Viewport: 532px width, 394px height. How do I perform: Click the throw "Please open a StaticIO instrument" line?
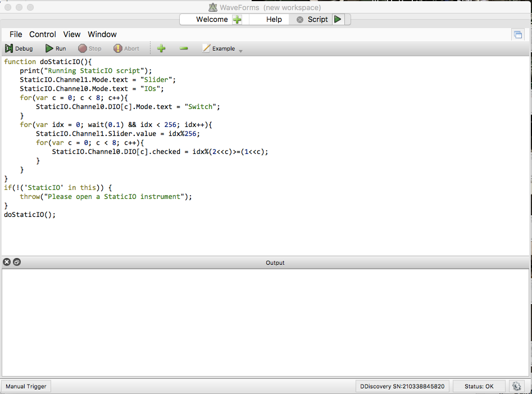[x=106, y=197]
